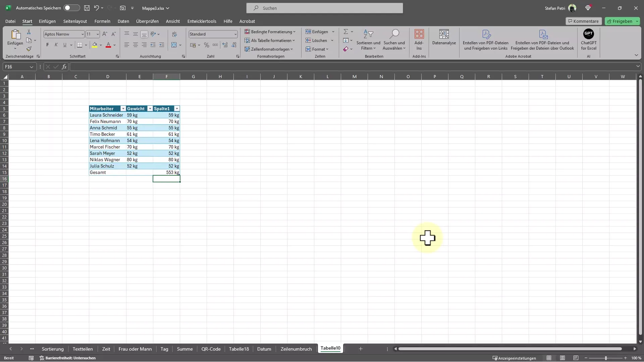Viewport: 644px width, 362px height.
Task: Open the Seitenlayout menu
Action: tap(75, 21)
